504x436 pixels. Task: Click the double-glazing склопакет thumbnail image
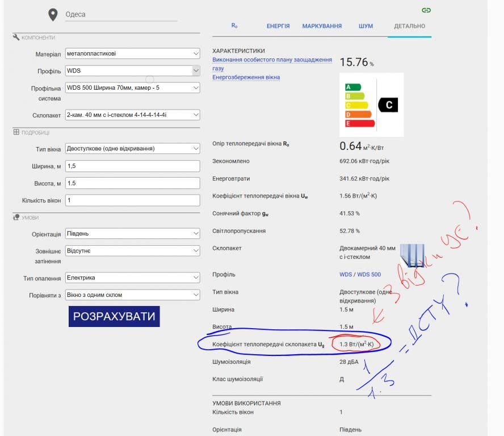point(412,255)
